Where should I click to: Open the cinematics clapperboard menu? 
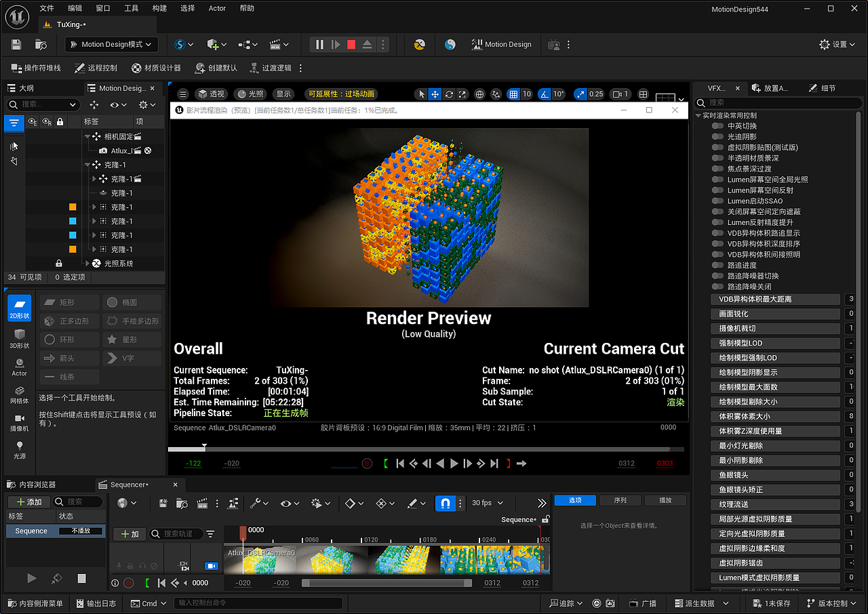tap(279, 45)
